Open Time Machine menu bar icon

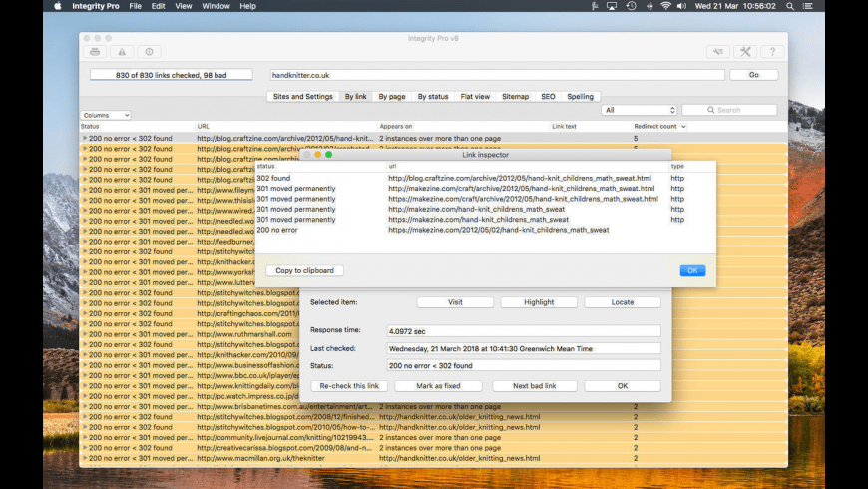click(x=632, y=6)
